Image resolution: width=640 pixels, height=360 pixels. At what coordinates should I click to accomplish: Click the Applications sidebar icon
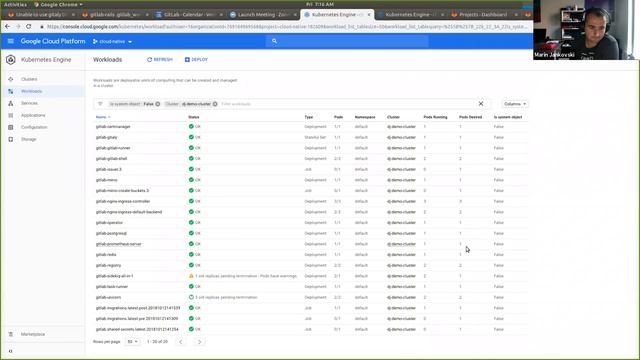pyautogui.click(x=11, y=116)
